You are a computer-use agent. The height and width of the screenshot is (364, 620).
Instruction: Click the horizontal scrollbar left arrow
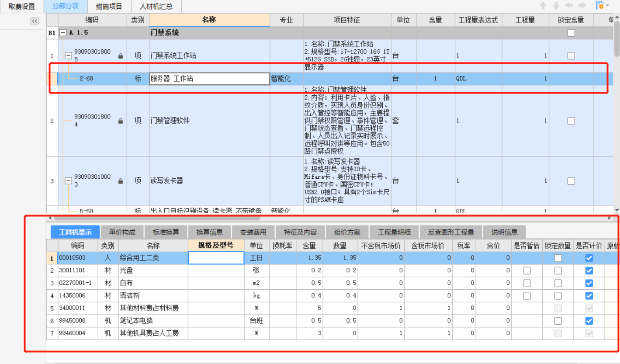[49, 217]
